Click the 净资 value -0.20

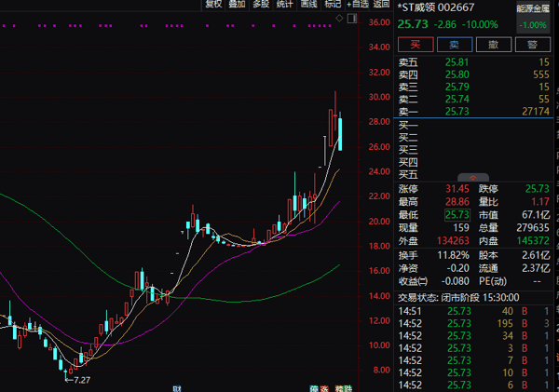(458, 268)
